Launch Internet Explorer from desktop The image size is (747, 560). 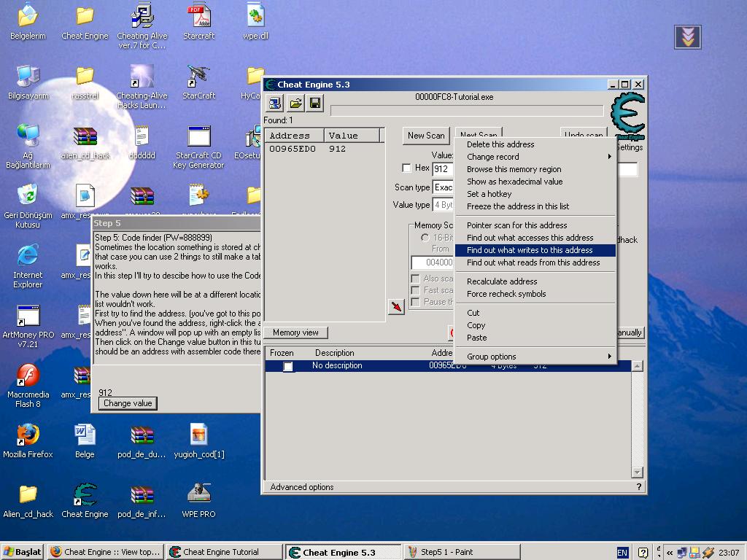28,266
